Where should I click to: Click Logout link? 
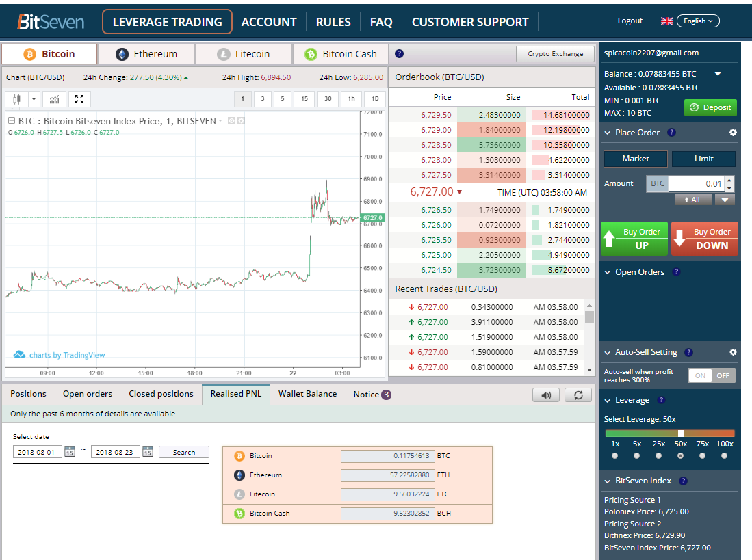pyautogui.click(x=630, y=21)
